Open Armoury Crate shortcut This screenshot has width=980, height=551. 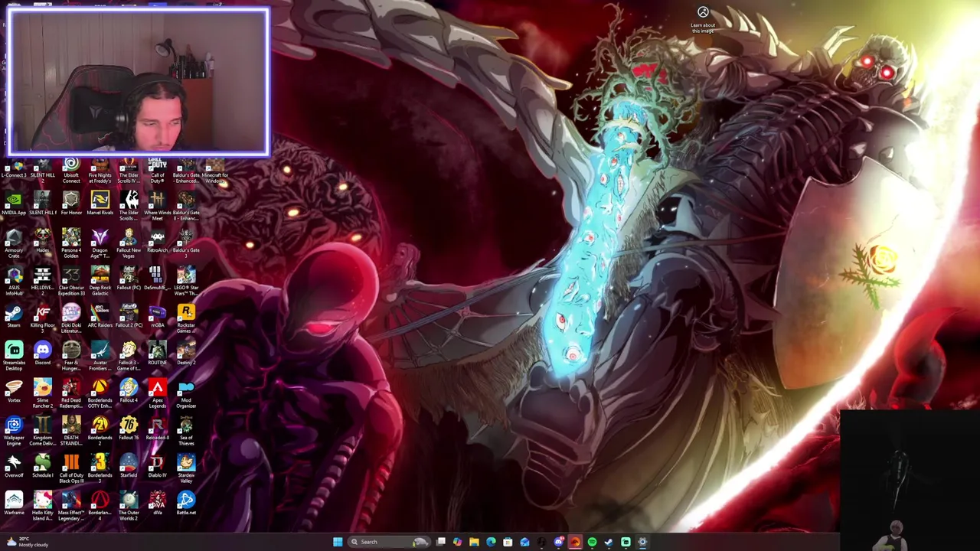pyautogui.click(x=14, y=243)
